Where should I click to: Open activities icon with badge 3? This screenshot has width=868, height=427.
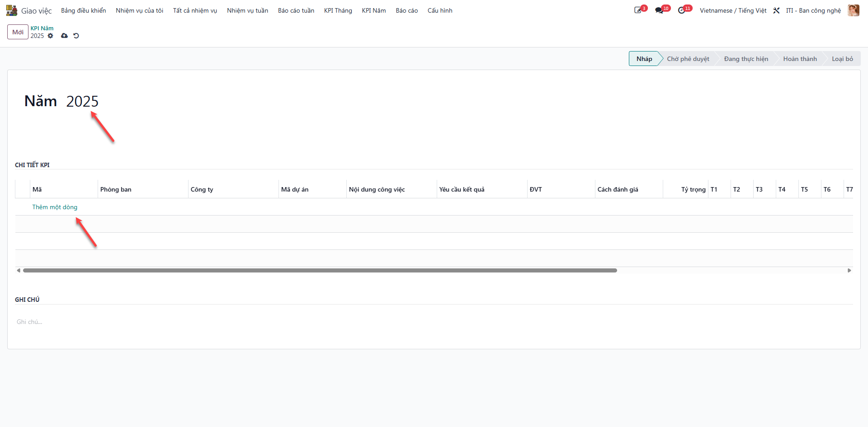(x=638, y=10)
